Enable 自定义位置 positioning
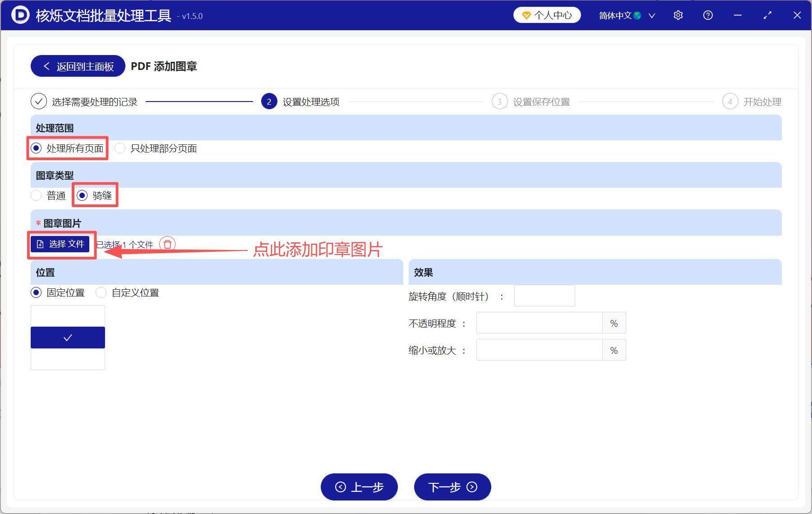The height and width of the screenshot is (514, 812). click(101, 292)
